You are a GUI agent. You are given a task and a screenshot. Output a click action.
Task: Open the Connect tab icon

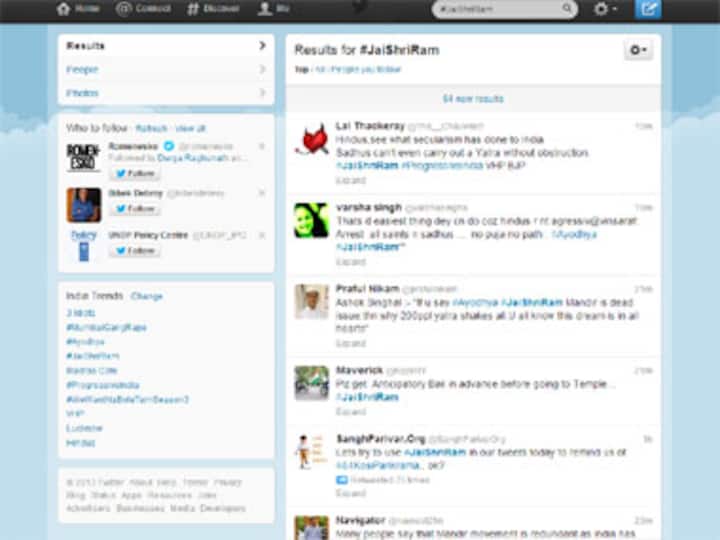(124, 9)
